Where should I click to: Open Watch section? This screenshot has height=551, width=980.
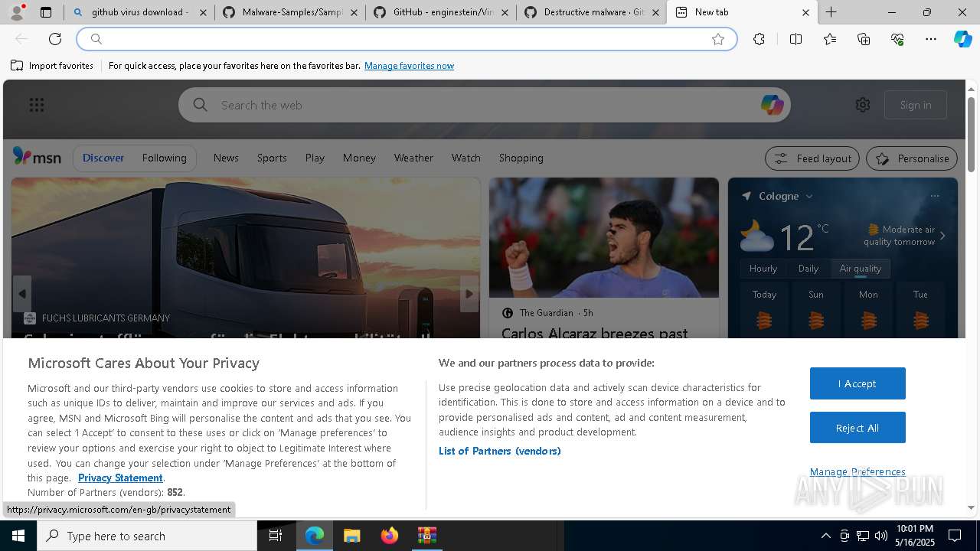coord(465,158)
